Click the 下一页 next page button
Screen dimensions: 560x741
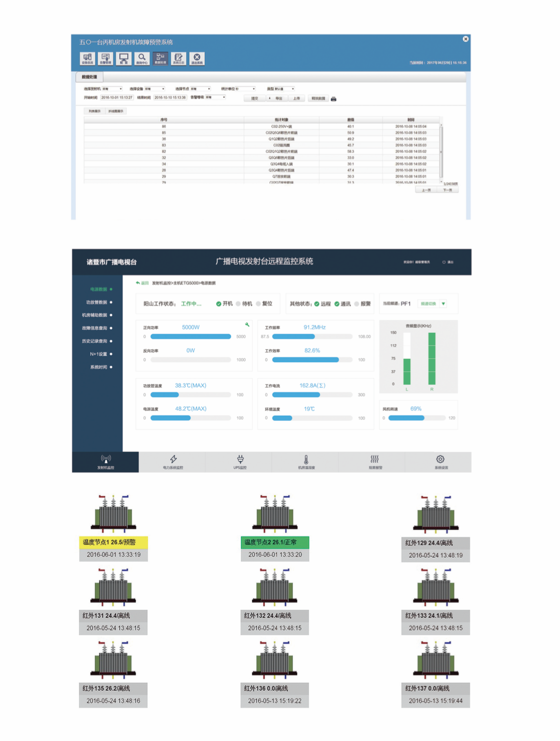(447, 190)
